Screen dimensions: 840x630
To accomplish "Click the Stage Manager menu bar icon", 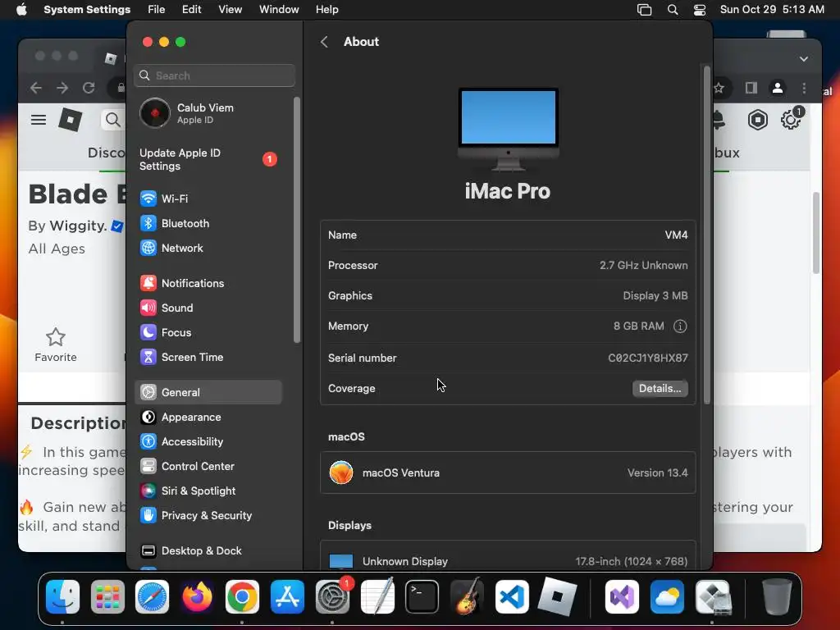I will click(x=645, y=10).
